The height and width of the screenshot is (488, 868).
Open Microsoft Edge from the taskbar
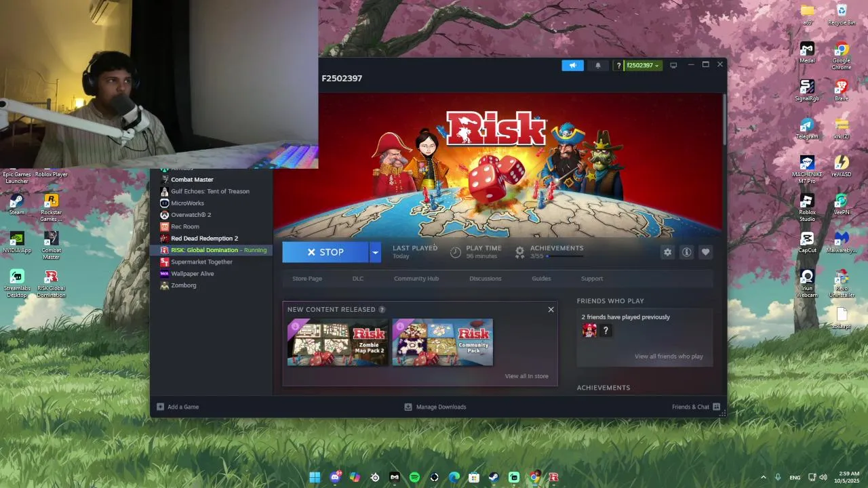pyautogui.click(x=454, y=477)
